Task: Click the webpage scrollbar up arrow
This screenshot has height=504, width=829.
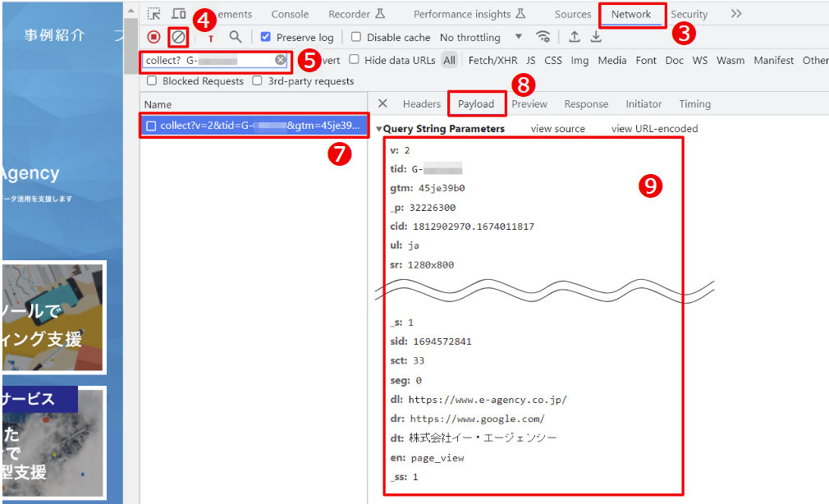Action: coord(131,11)
